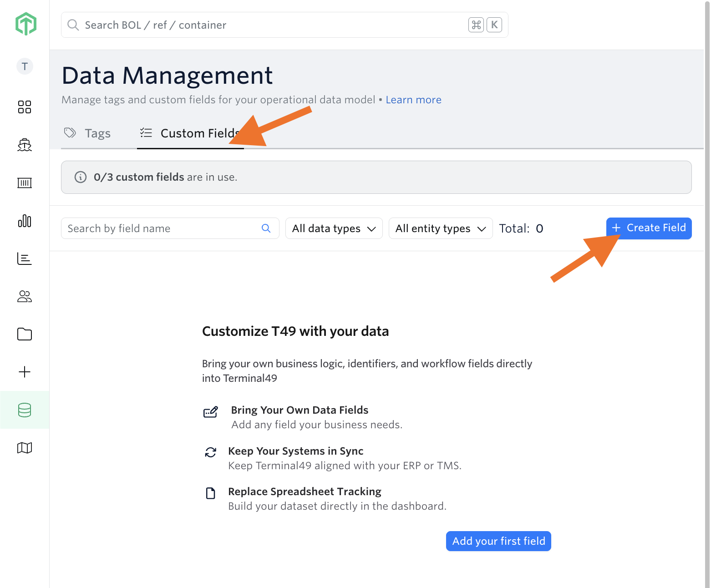Click 'Keep Terminal49 aligned with your ERP' text
Viewport: 711px width, 588px height.
pyautogui.click(x=345, y=466)
